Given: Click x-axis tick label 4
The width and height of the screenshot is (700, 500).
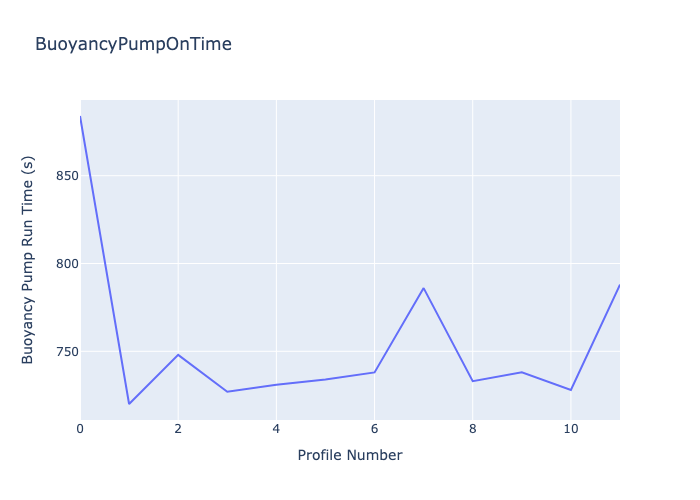Looking at the screenshot, I should point(276,428).
